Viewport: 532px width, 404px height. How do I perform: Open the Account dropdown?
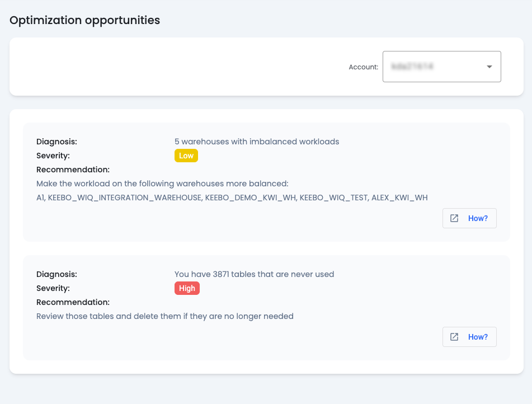(441, 66)
